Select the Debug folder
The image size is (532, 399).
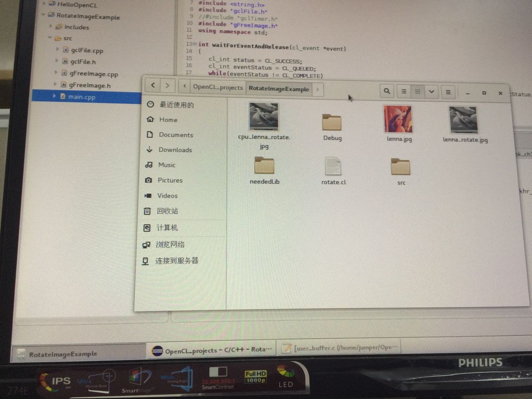point(332,123)
